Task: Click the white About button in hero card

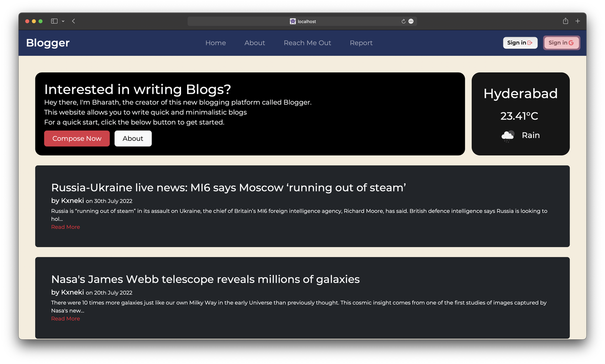Action: click(133, 139)
